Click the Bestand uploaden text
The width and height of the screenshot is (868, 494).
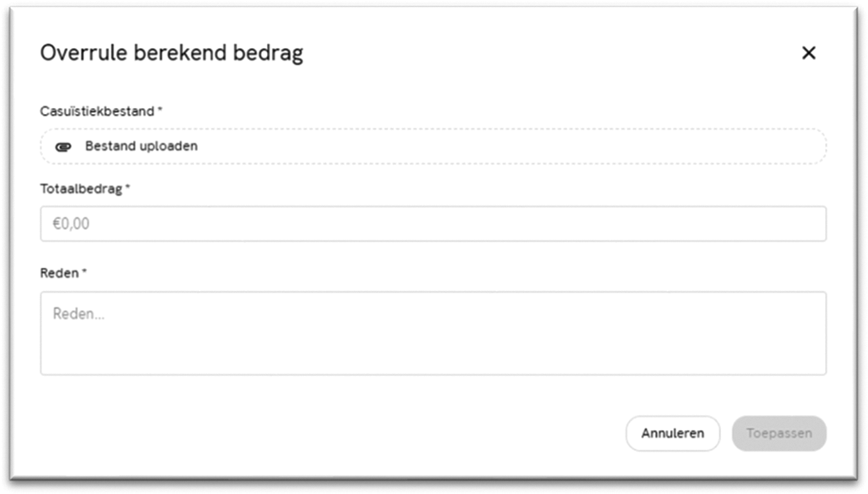141,146
